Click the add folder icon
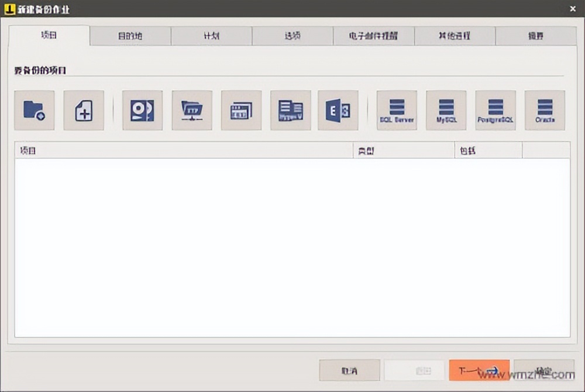 pos(35,111)
